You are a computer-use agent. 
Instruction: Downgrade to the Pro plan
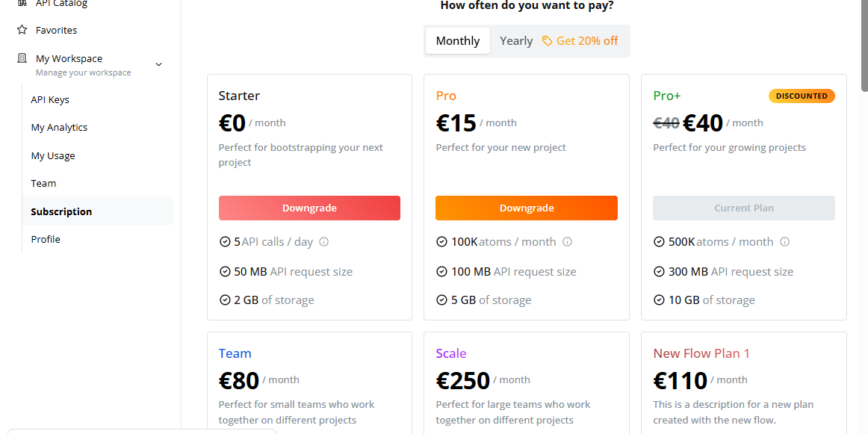coord(527,208)
